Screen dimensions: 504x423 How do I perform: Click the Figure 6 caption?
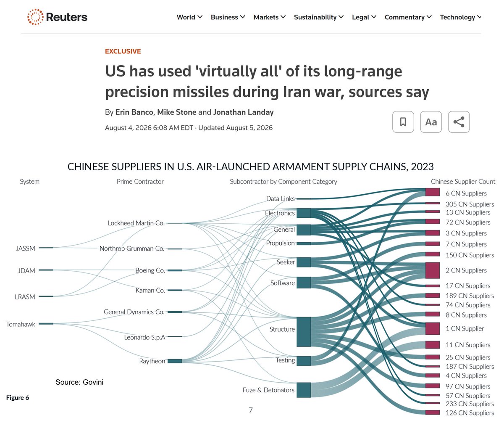pyautogui.click(x=18, y=398)
